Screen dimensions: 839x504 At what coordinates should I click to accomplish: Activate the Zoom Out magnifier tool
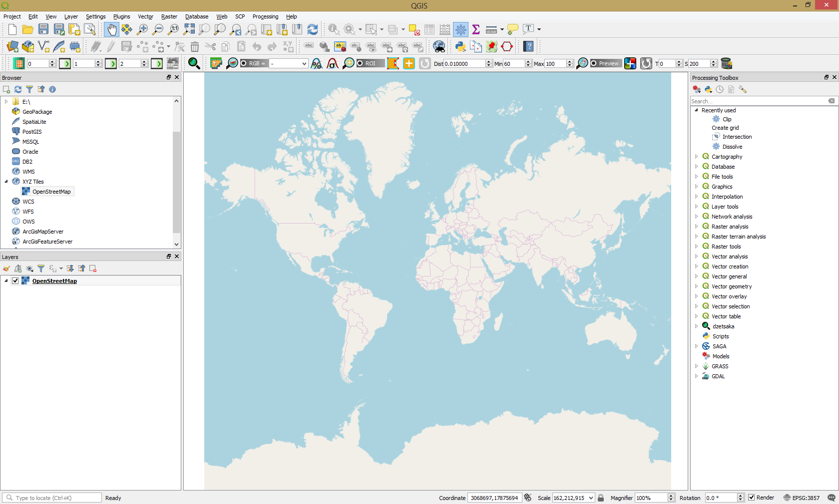click(x=158, y=29)
